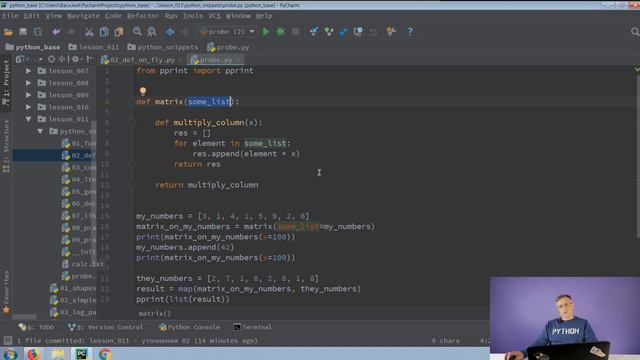This screenshot has width=640, height=360.
Task: Open File Explorer from the taskbar
Action: 58,354
